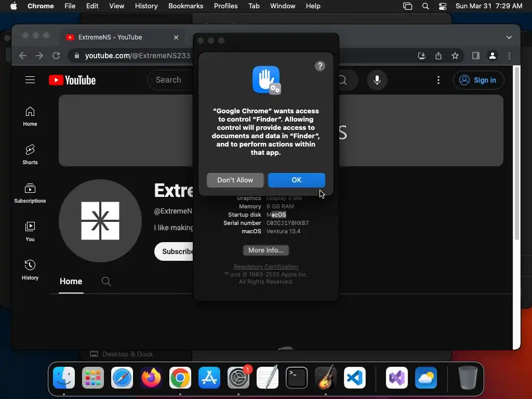Click More Info... in About This Mac
Image resolution: width=532 pixels, height=399 pixels.
(x=265, y=250)
